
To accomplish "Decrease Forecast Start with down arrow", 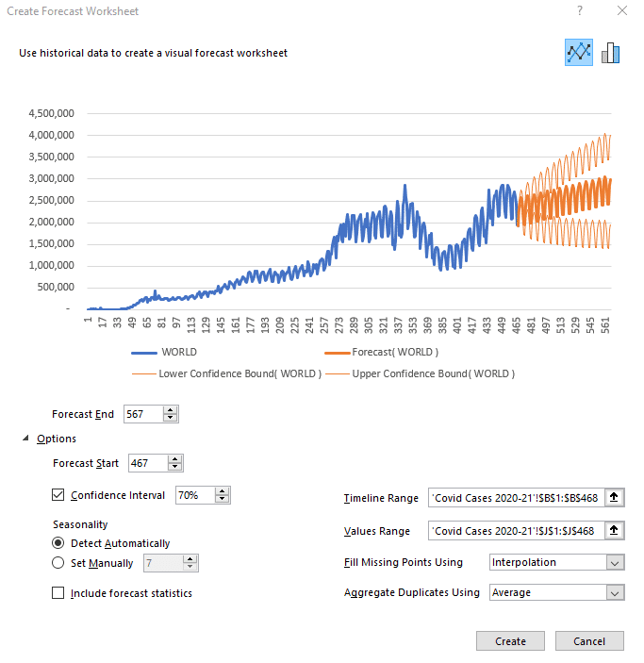I will click(x=174, y=467).
